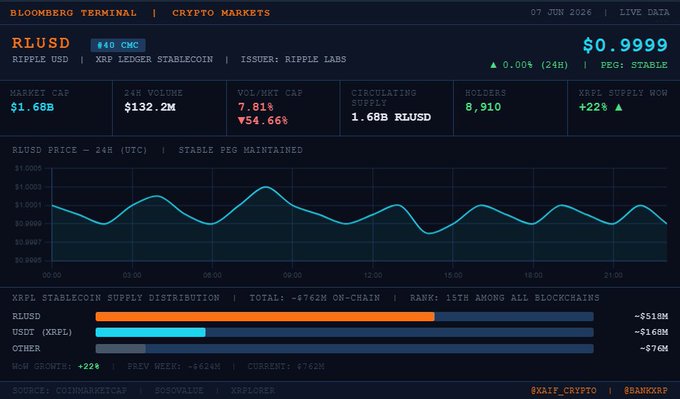Select the Circulating Supply 1.68B RLUSD value
The height and width of the screenshot is (399, 680).
click(x=391, y=117)
